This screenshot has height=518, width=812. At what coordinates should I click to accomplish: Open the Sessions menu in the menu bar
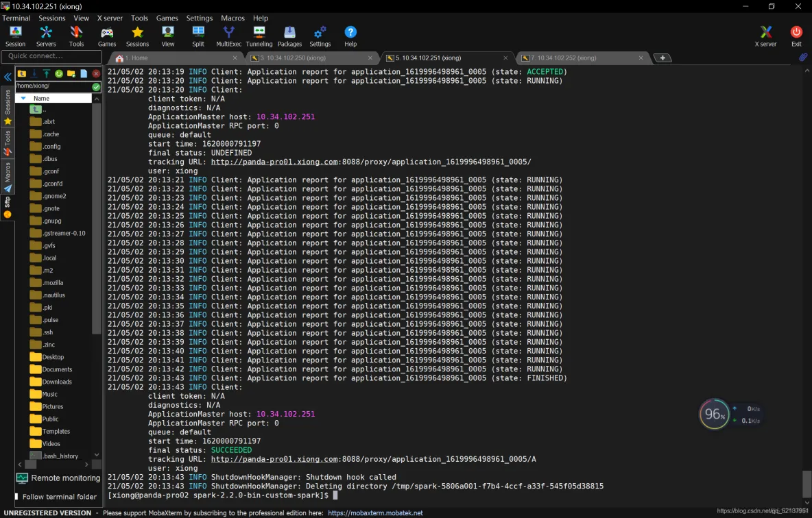(x=52, y=18)
